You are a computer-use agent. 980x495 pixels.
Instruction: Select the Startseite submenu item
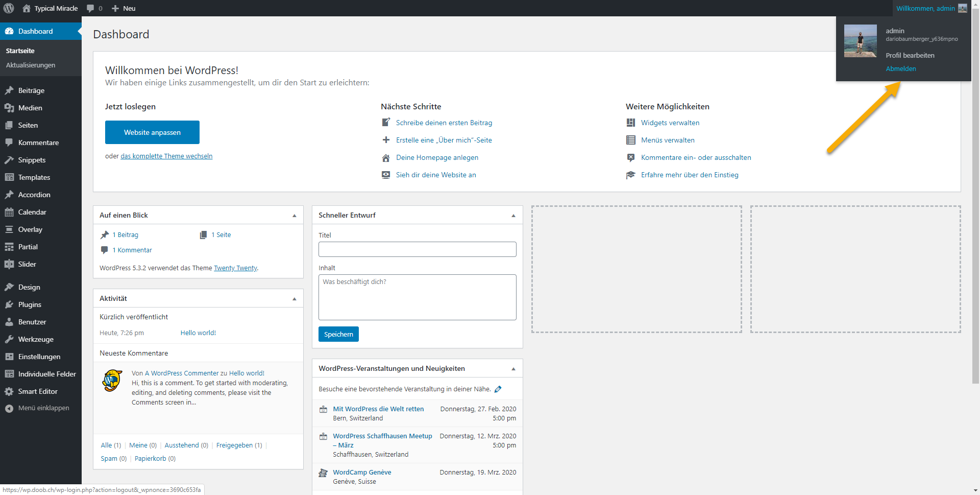(20, 51)
